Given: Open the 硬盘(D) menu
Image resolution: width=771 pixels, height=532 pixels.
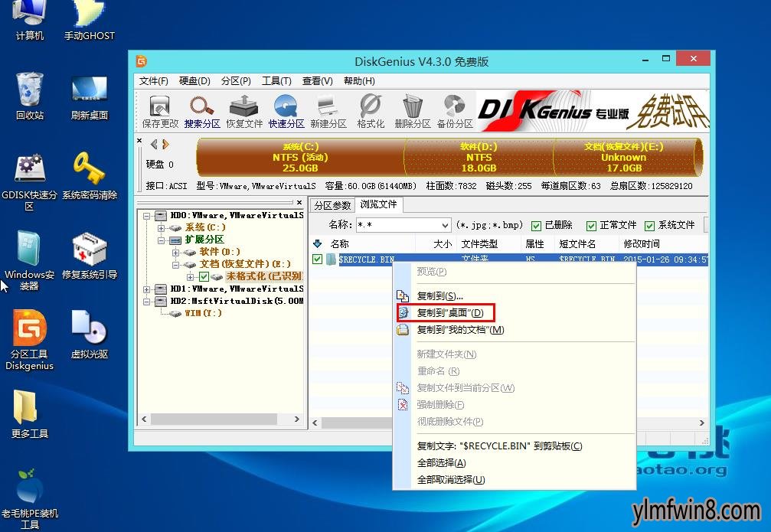Looking at the screenshot, I should click(x=194, y=80).
